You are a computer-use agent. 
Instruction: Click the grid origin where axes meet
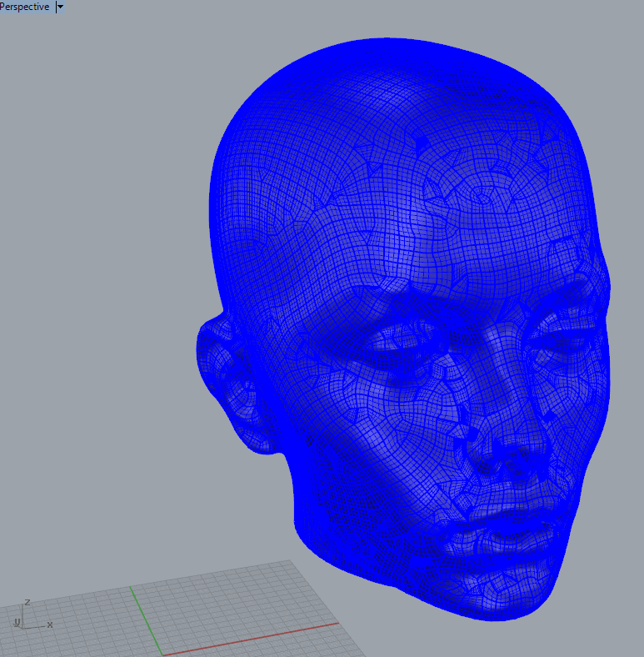click(x=161, y=652)
